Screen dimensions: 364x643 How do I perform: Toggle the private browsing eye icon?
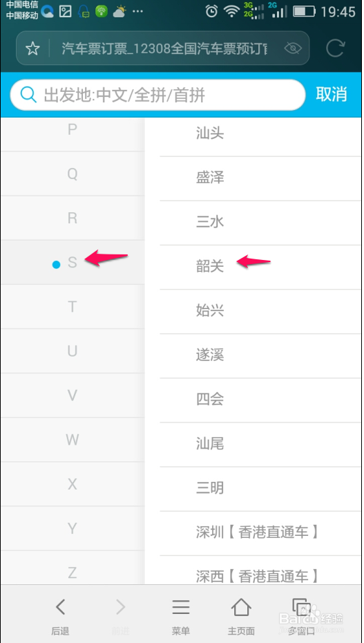click(293, 49)
